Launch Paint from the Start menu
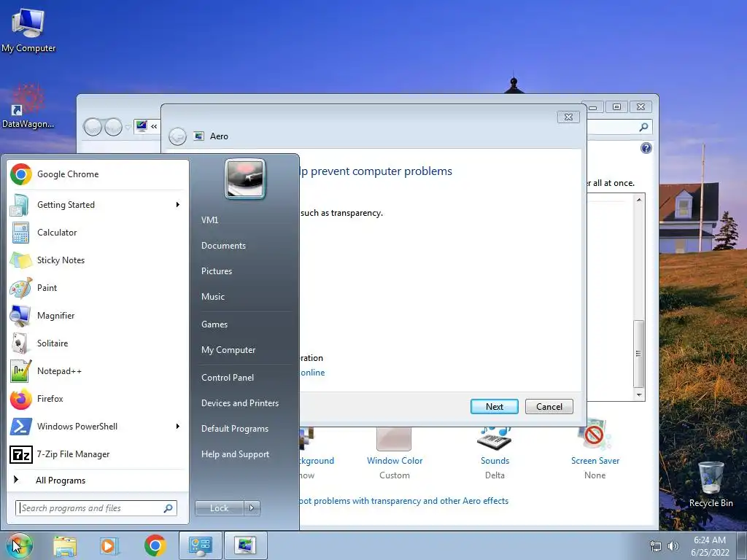 coord(98,287)
